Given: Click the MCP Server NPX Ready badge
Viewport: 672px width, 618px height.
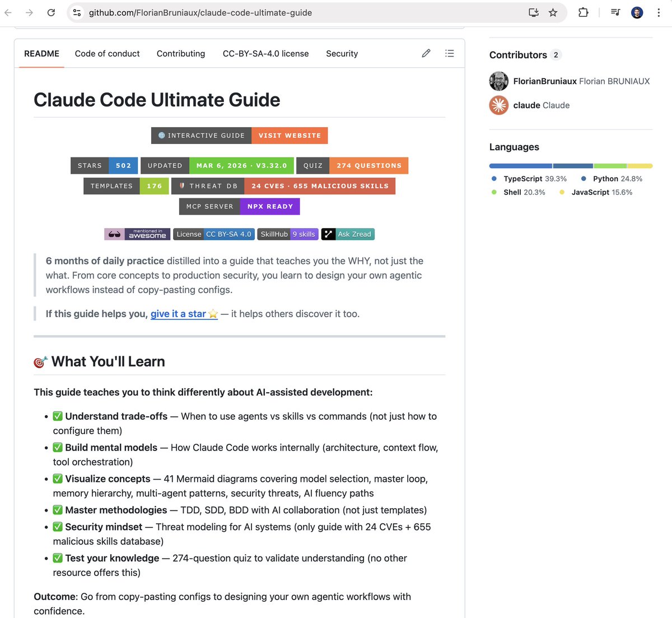Looking at the screenshot, I should tap(240, 206).
